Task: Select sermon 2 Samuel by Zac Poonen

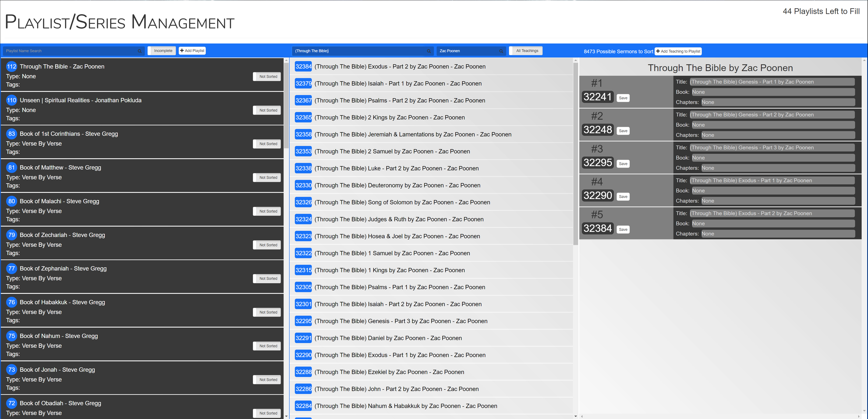Action: [x=431, y=151]
